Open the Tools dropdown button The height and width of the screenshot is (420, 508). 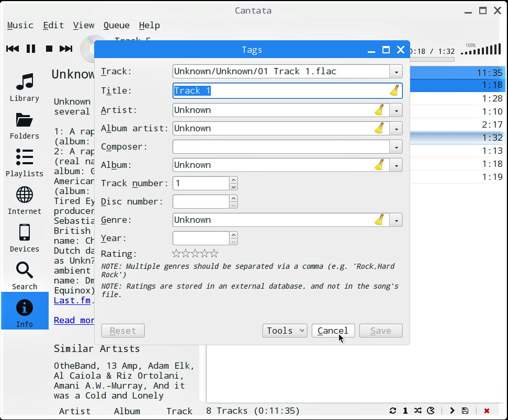coord(285,331)
